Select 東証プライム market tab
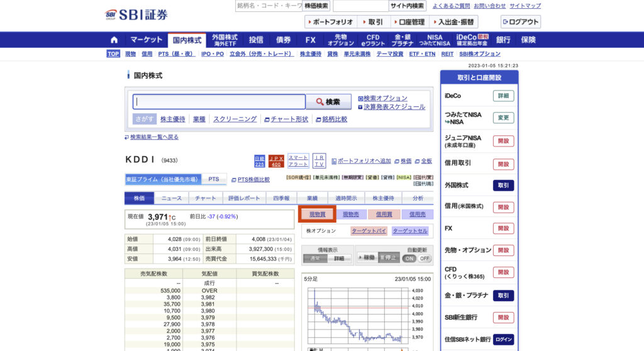 (163, 180)
